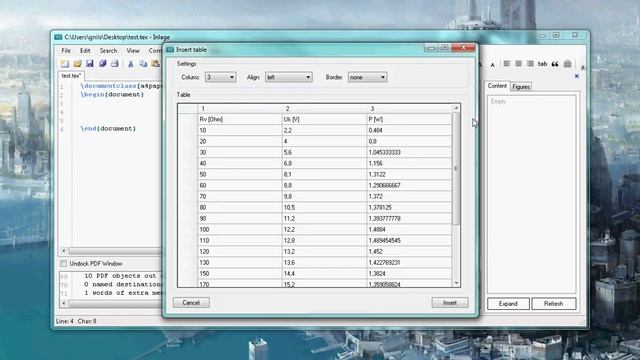Click the cell '13,6'
The image size is (640, 360).
click(324, 262)
